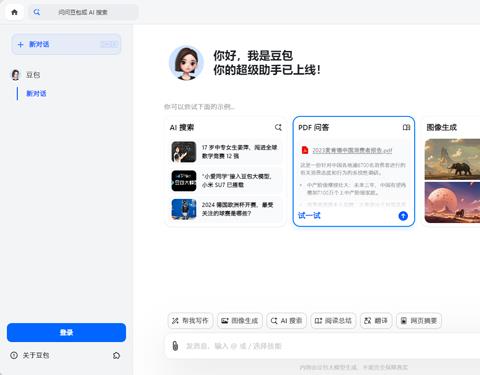Click the large 豆包 avatar beside greeting
Image resolution: width=480 pixels, height=375 pixels.
pos(186,63)
